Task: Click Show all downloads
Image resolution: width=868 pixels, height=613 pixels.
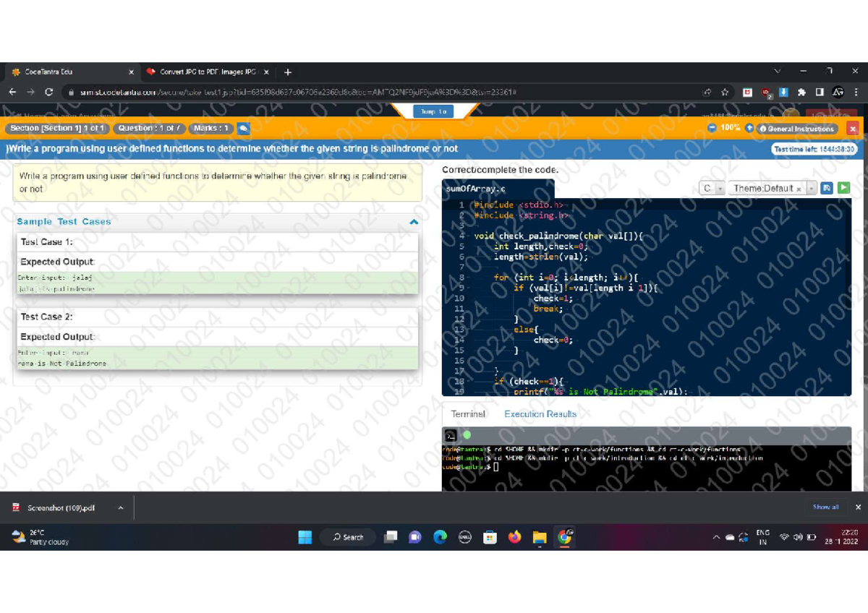Action: click(825, 507)
